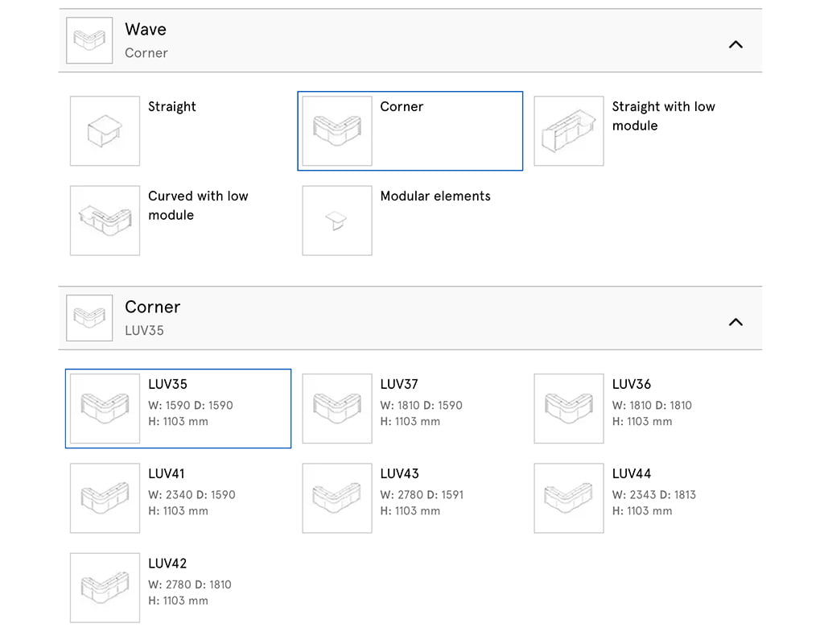The width and height of the screenshot is (824, 644).
Task: Click the 'LUV35' subtitle in Corner header
Action: coord(144,331)
